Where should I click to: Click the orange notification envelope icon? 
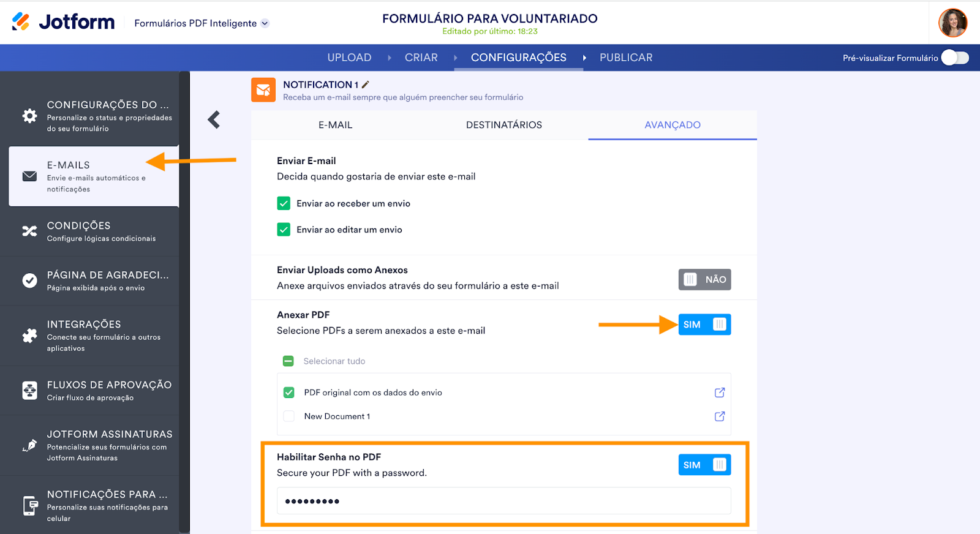(x=263, y=90)
